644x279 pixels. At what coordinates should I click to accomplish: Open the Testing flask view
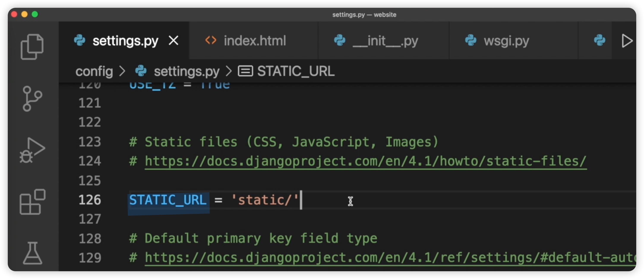(x=33, y=253)
